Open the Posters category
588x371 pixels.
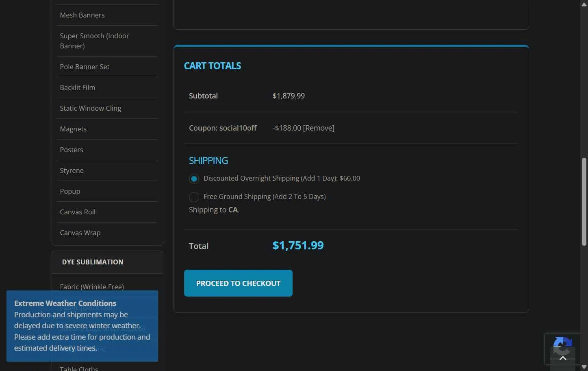[72, 150]
